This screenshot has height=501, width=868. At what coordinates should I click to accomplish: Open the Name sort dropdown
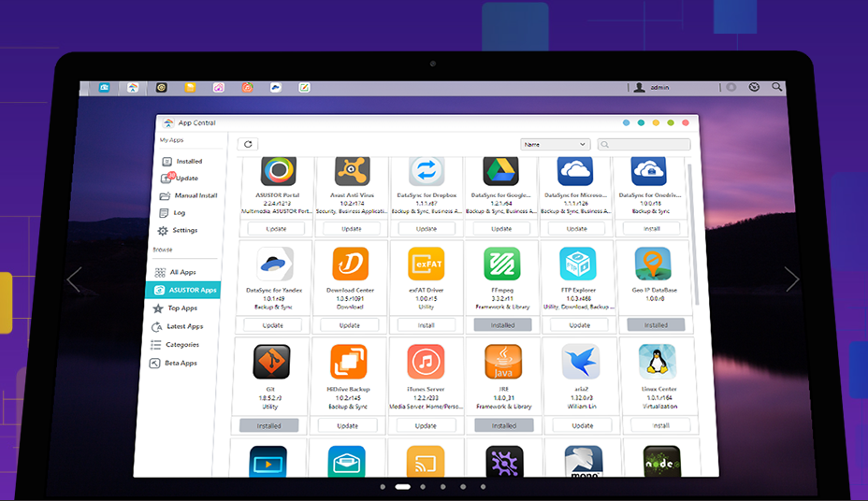(556, 144)
